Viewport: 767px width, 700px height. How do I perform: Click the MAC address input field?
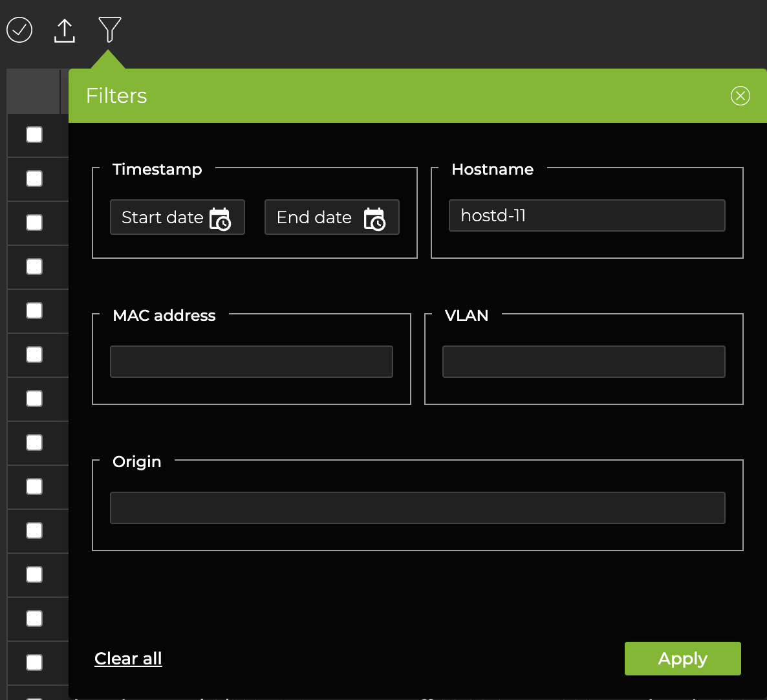[252, 361]
